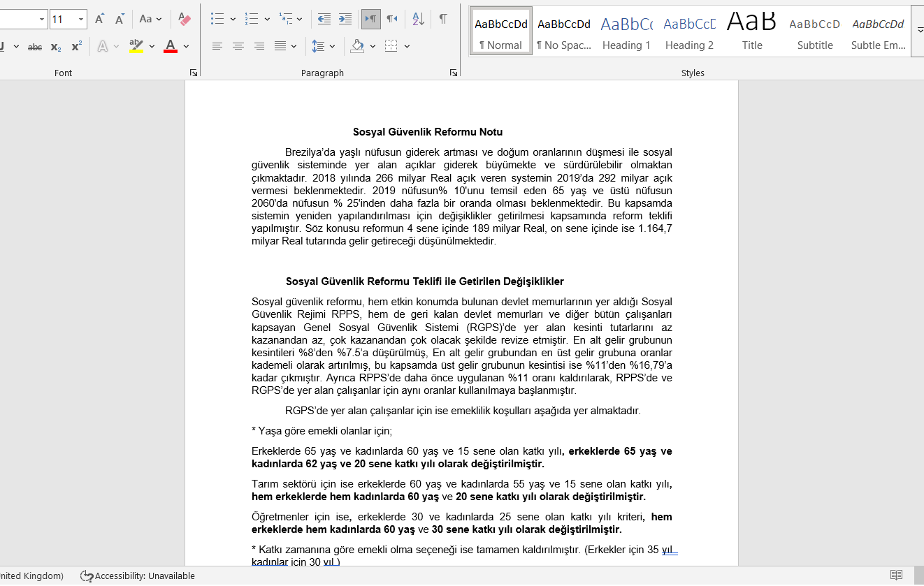Open the bullet library dropdown arrow
The image size is (924, 586).
[231, 20]
